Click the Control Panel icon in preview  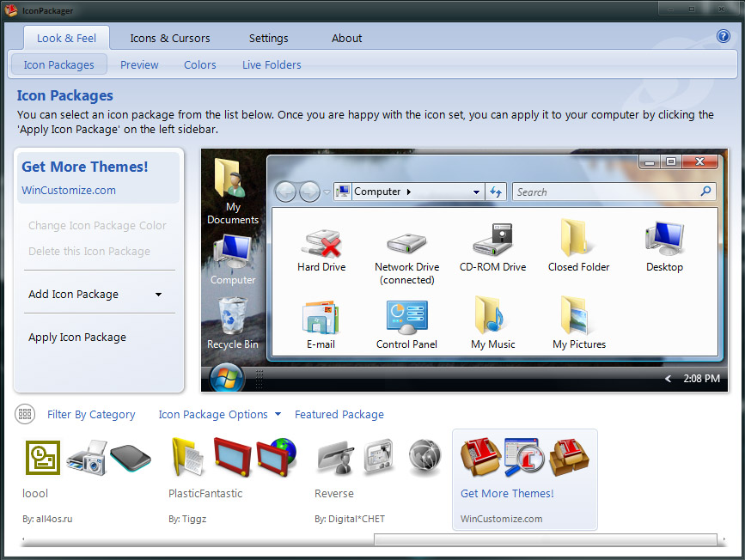[406, 317]
